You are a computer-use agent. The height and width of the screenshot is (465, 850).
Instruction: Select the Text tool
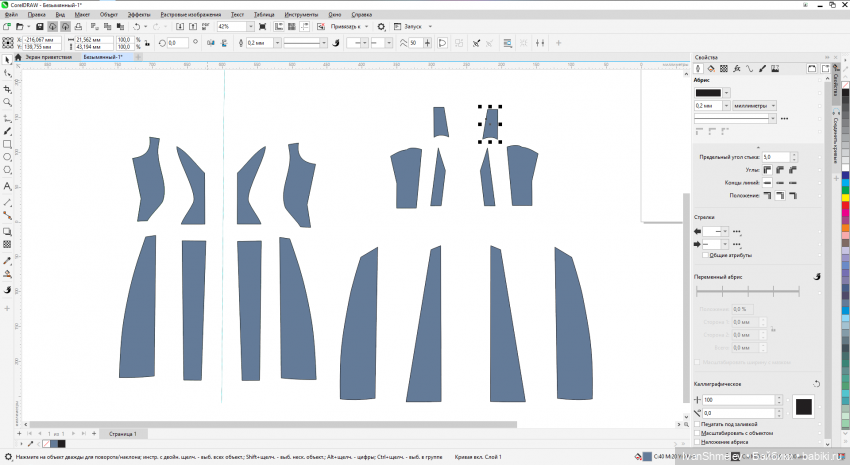[x=7, y=186]
